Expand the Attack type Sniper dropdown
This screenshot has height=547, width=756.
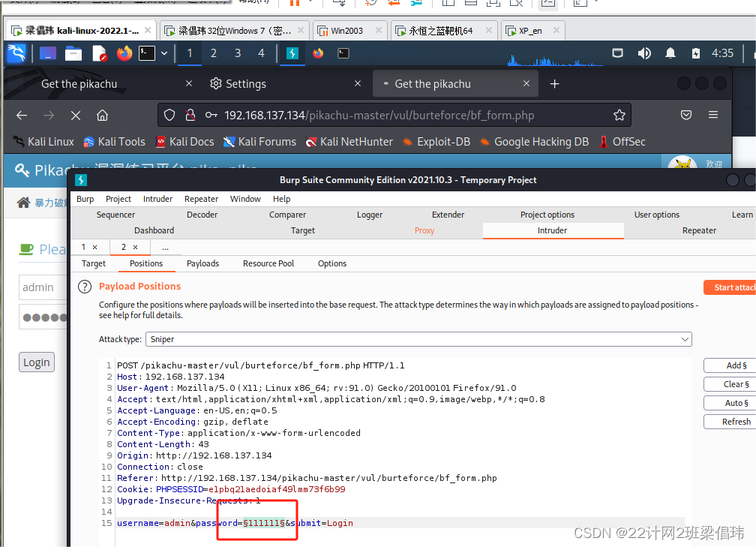[x=418, y=339]
